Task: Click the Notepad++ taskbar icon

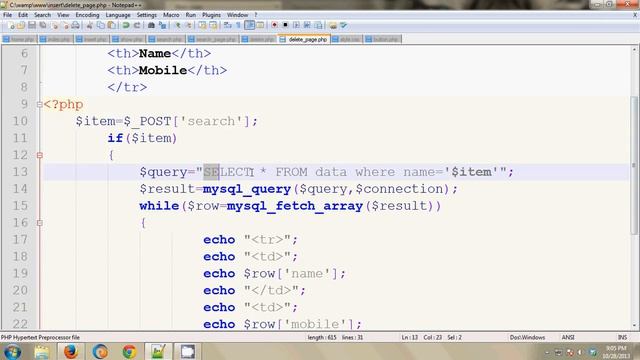Action: [158, 351]
